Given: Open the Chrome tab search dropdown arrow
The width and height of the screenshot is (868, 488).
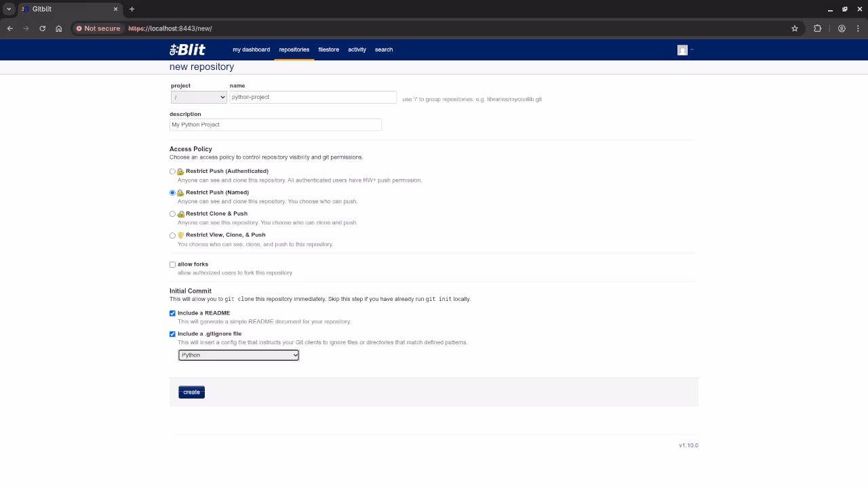Looking at the screenshot, I should tap(9, 9).
